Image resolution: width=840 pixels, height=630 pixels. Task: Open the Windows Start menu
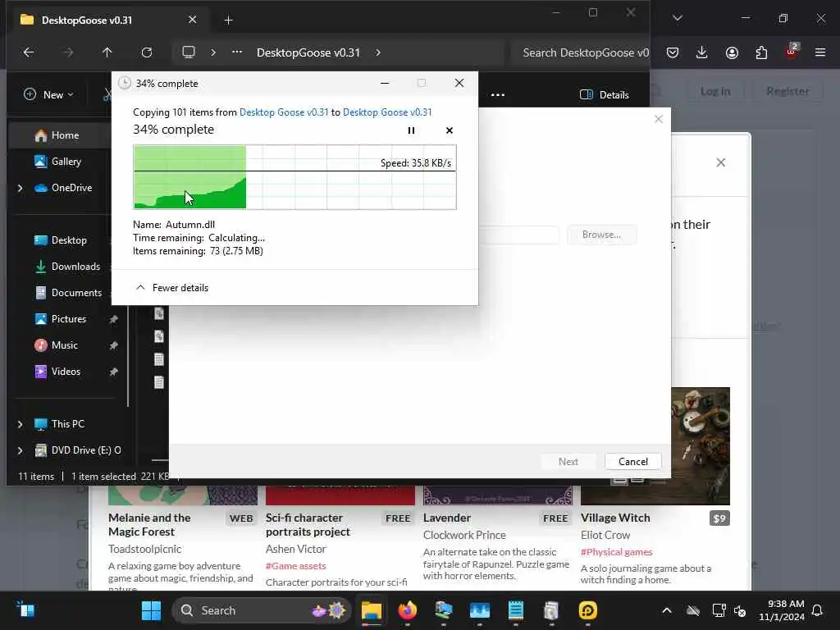151,610
